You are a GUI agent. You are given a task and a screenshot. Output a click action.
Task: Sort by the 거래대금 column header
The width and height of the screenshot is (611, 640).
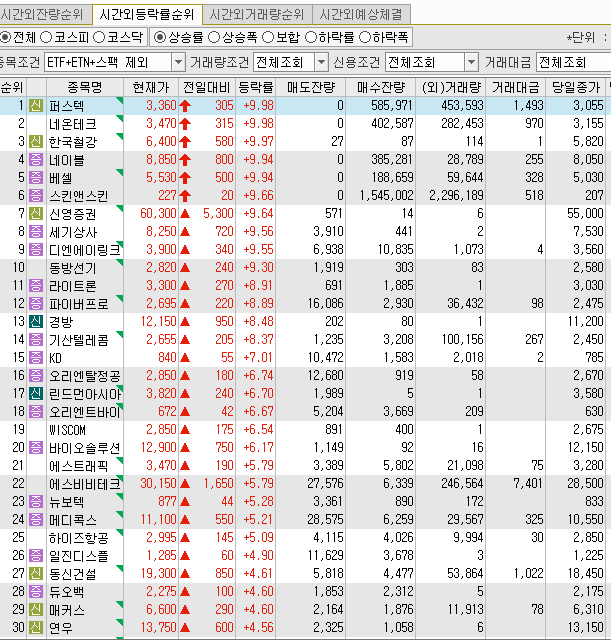pos(515,87)
